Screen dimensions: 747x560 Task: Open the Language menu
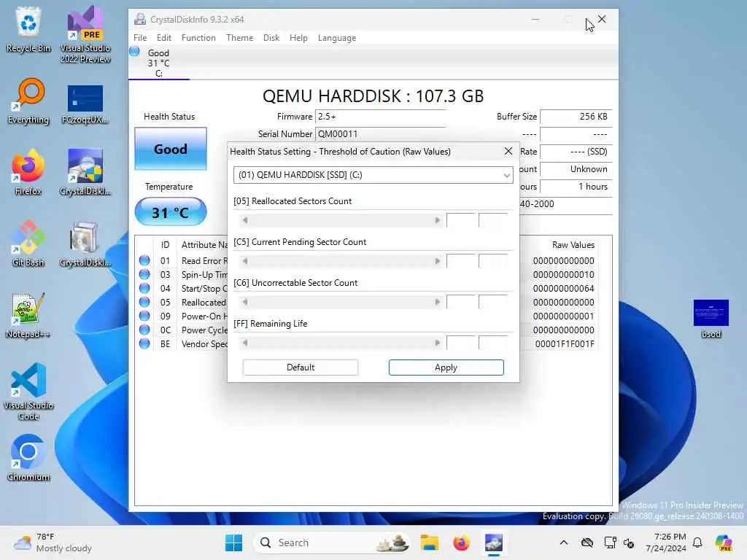[x=337, y=38]
